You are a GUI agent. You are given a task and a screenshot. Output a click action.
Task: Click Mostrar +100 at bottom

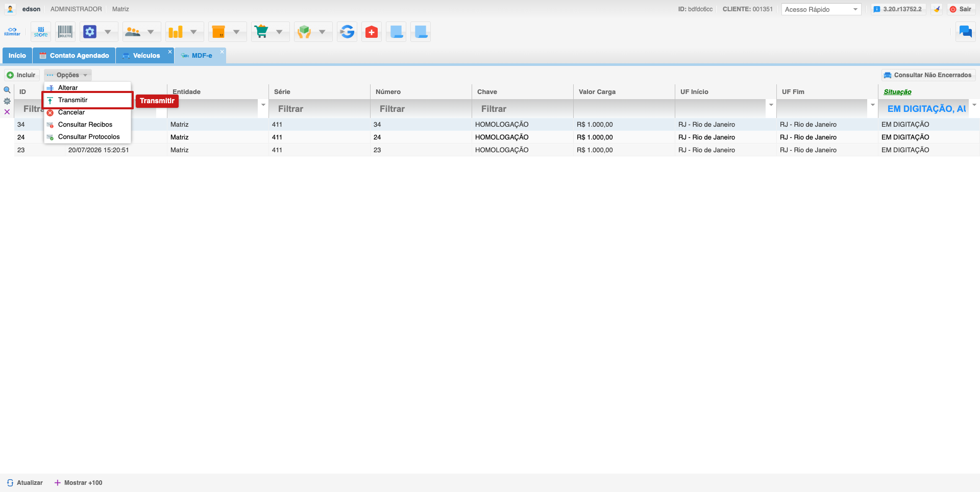point(79,483)
